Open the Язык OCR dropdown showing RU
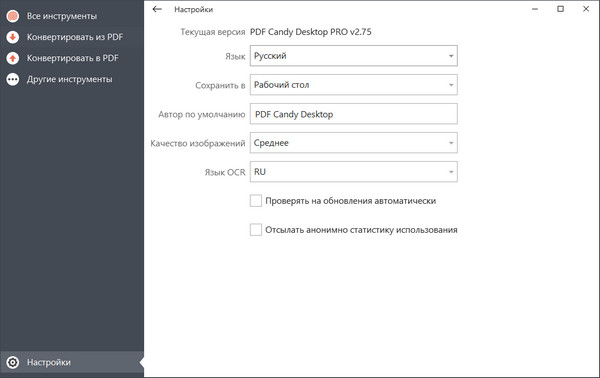600x378 pixels. [354, 172]
